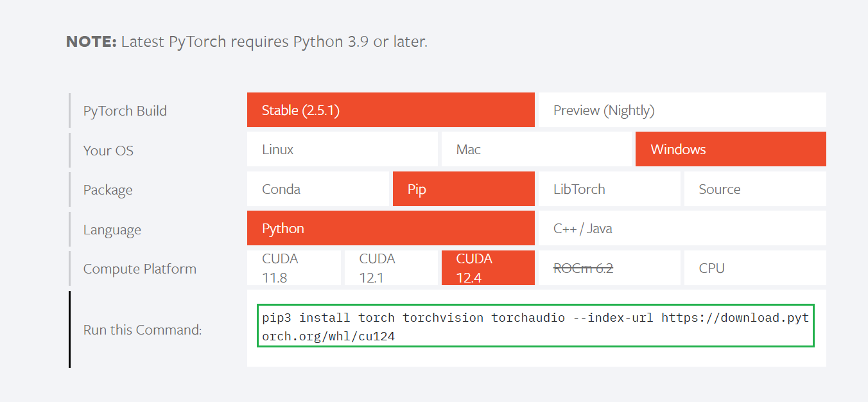
Task: Choose Linux as your OS
Action: pyautogui.click(x=342, y=150)
